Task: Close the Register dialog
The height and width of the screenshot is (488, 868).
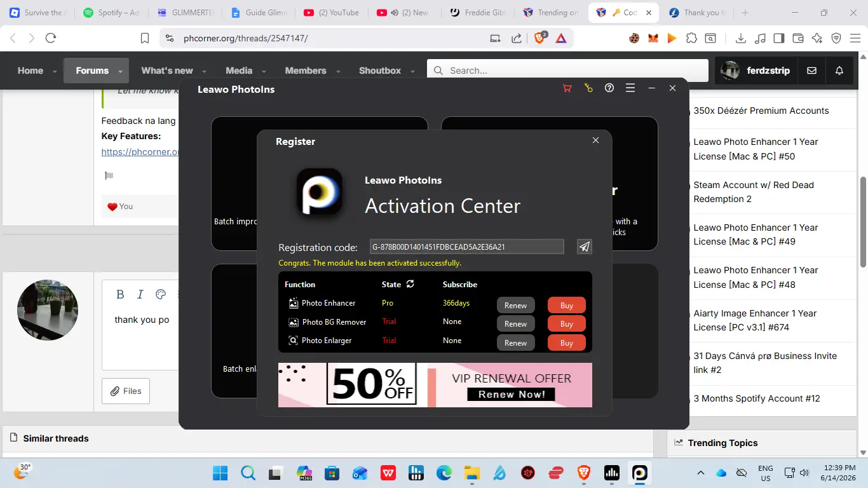Action: click(x=595, y=140)
